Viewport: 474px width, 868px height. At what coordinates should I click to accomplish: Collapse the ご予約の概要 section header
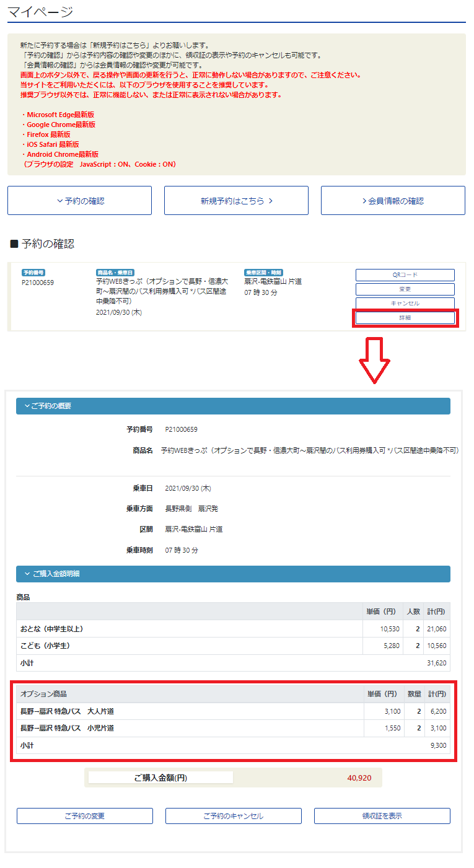(233, 406)
